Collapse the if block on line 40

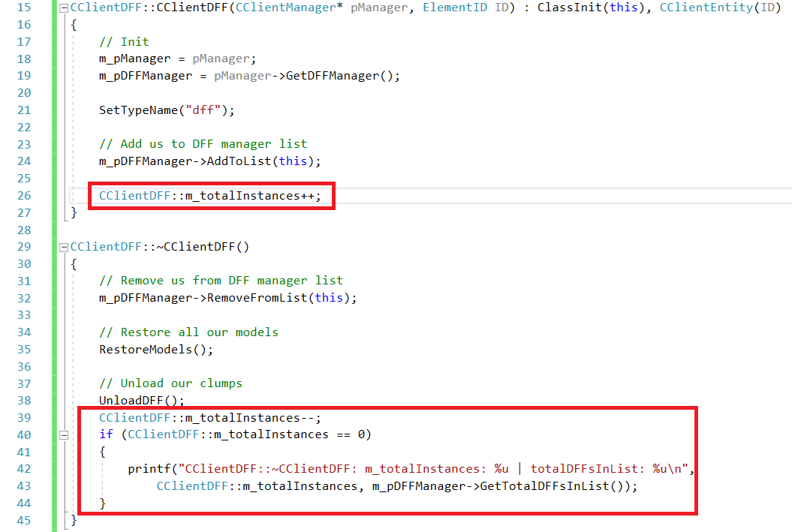[64, 434]
